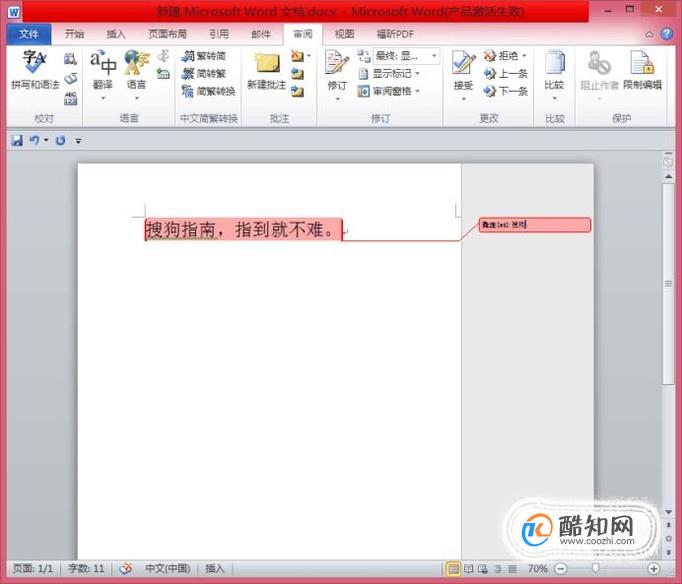Open the Thesaurus book icon
This screenshot has height=584, width=682.
[70, 79]
